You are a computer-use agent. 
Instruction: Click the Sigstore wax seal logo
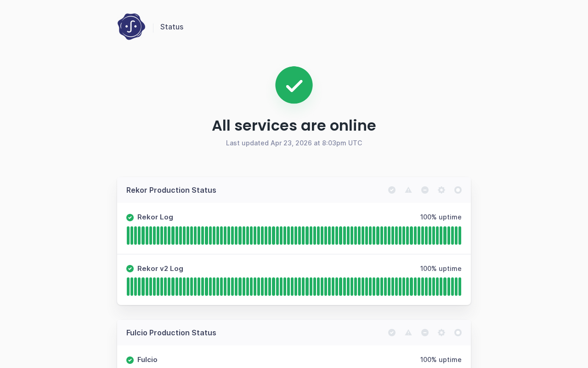(131, 27)
